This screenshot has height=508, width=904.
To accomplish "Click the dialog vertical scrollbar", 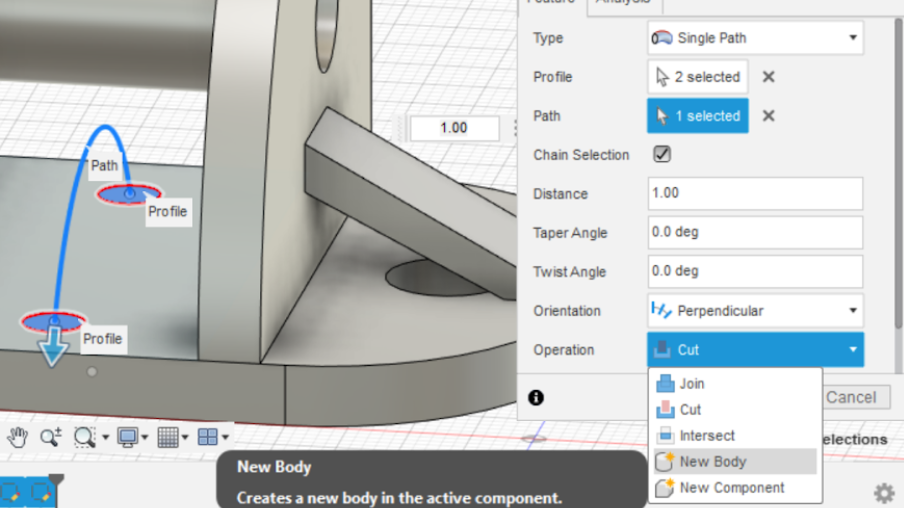I will click(x=898, y=173).
